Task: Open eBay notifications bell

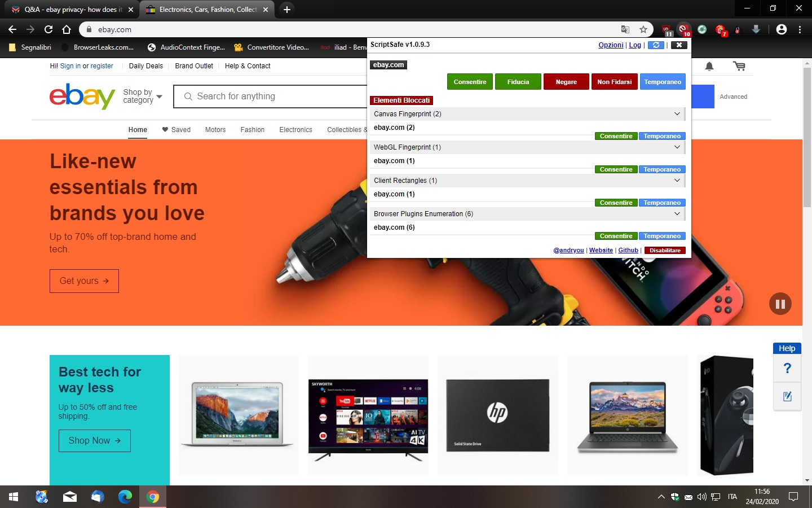Action: click(x=709, y=66)
